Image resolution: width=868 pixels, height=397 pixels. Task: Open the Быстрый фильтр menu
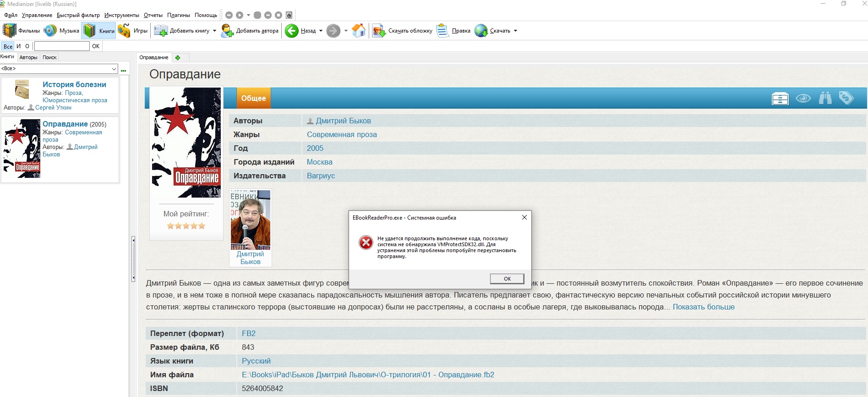78,15
